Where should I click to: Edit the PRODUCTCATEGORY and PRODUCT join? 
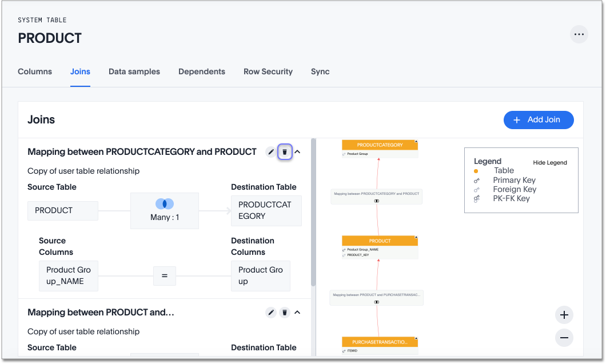click(271, 152)
